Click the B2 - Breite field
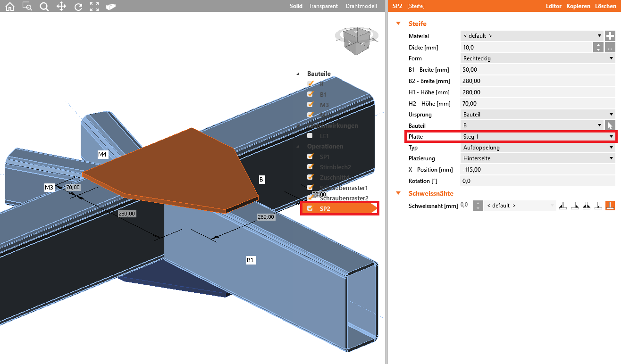 pyautogui.click(x=537, y=81)
